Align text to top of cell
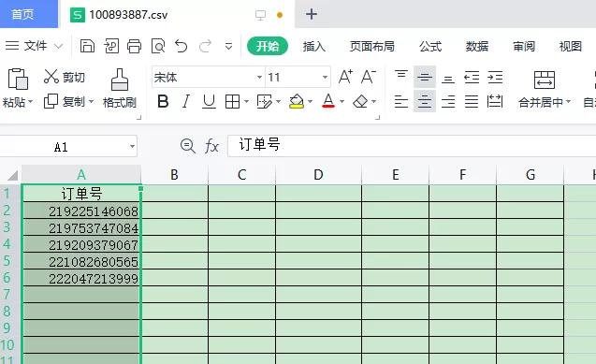The image size is (596, 364). pos(401,75)
